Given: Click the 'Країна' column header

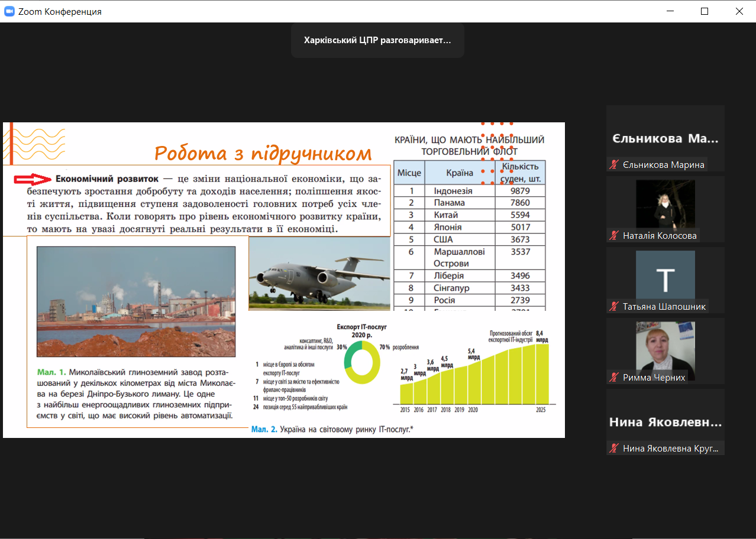Looking at the screenshot, I should point(460,173).
